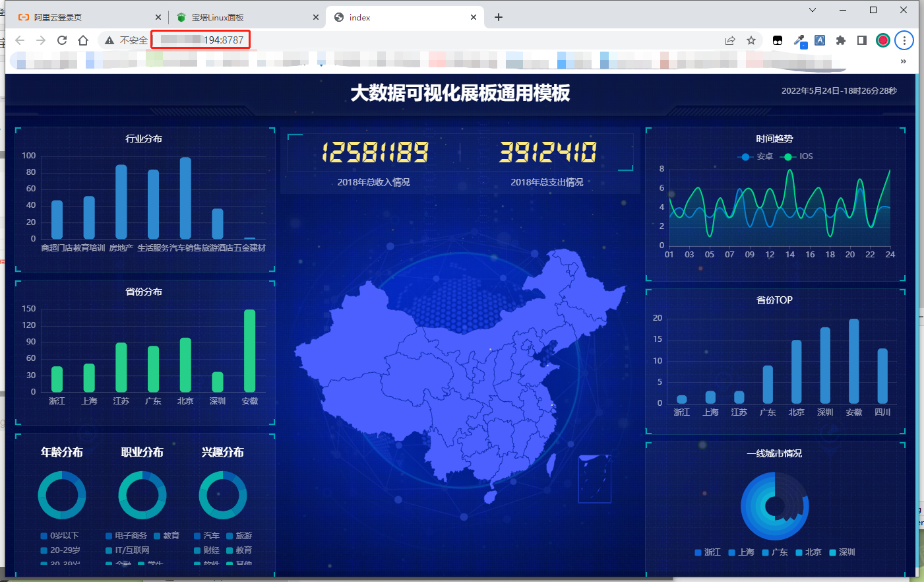Toggle 北京 in the 一线城市情况 legend
924x582 pixels.
[809, 552]
